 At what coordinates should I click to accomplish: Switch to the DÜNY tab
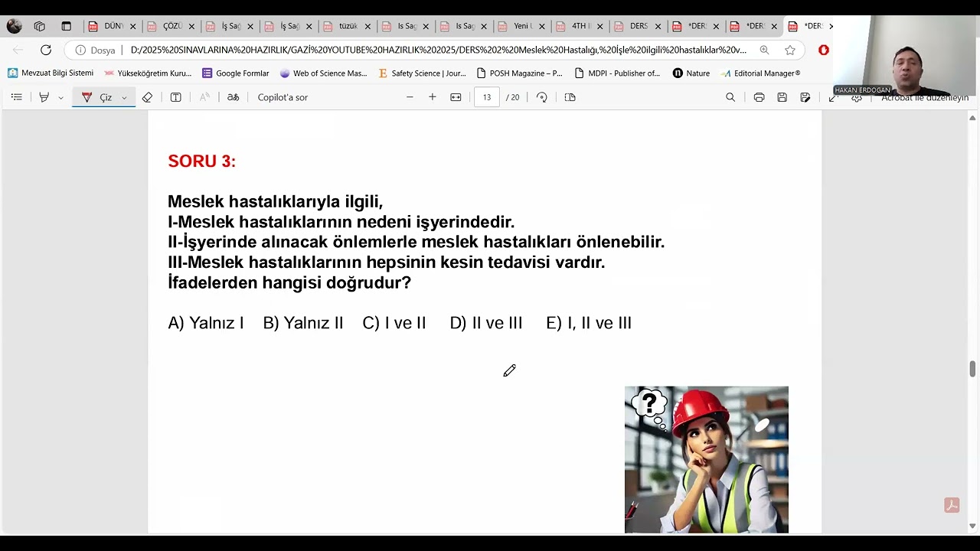tap(113, 26)
